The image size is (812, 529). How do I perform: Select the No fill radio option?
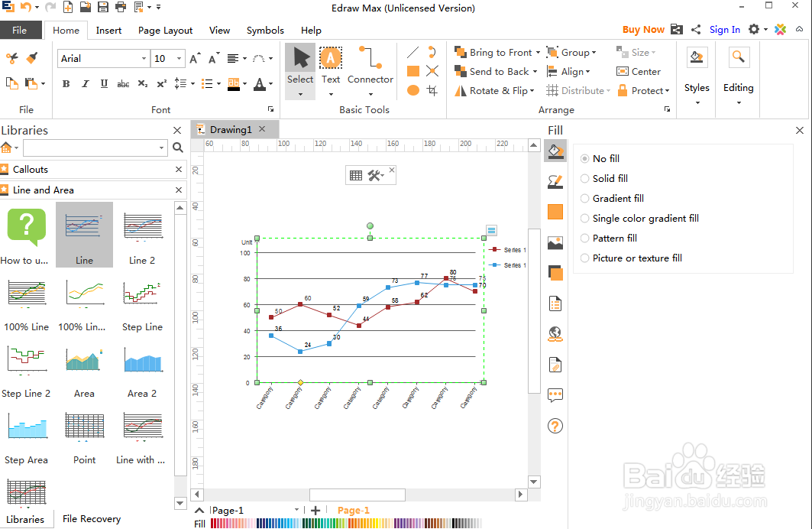tap(584, 158)
